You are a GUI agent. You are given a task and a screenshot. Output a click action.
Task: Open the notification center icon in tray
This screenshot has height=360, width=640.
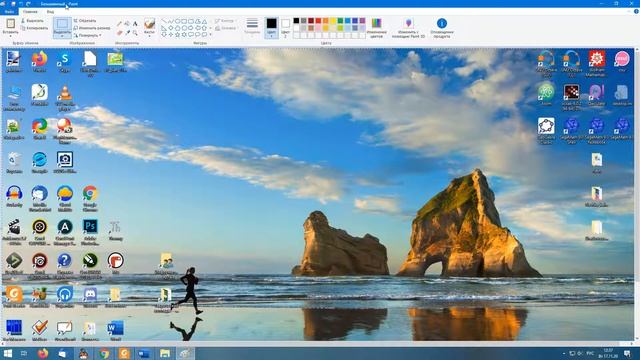point(627,353)
